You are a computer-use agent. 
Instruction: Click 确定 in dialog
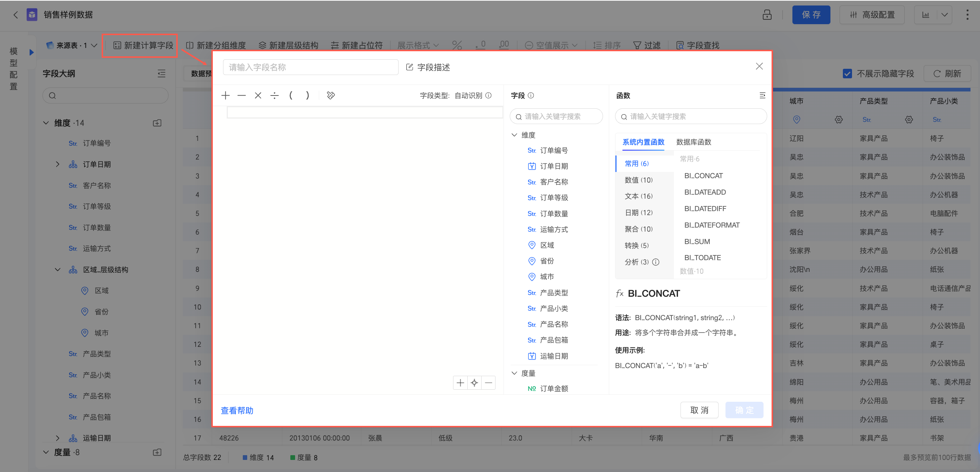pos(744,410)
